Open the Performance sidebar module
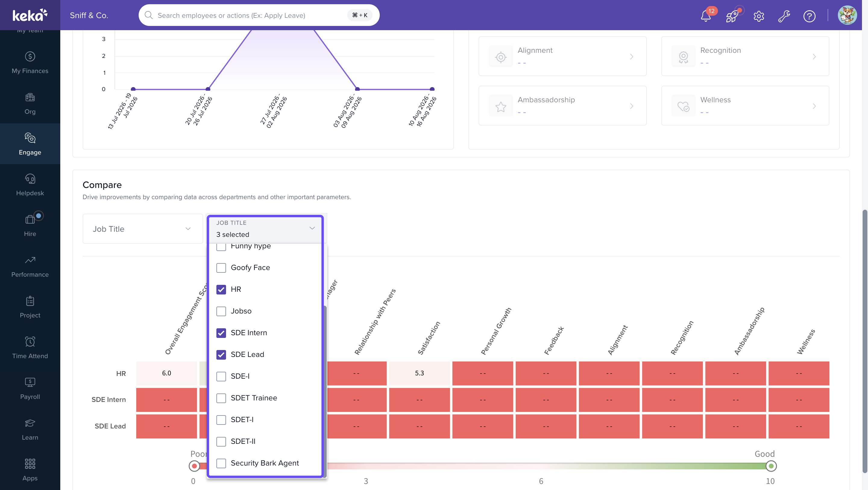 (x=30, y=266)
